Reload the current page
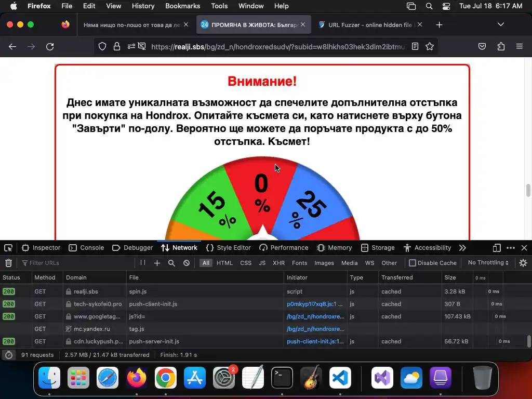This screenshot has width=532, height=399. 50,46
